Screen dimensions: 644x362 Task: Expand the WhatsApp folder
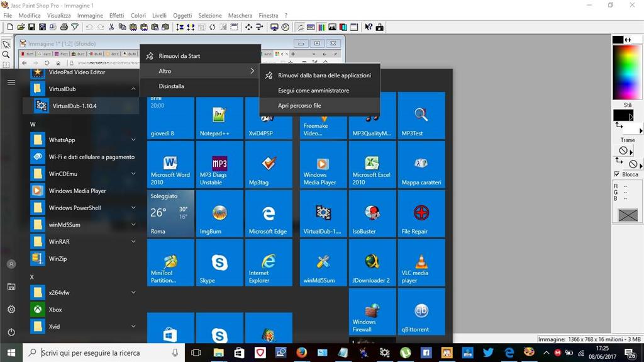(133, 140)
